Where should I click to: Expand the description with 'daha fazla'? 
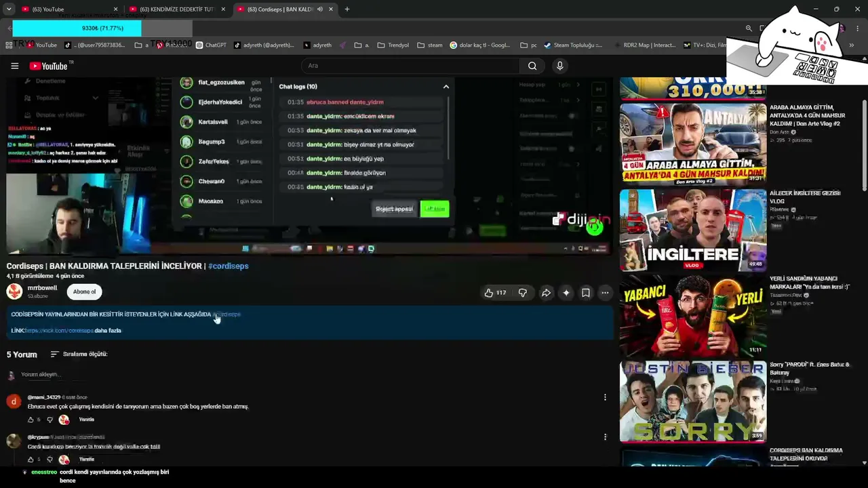[108, 331]
